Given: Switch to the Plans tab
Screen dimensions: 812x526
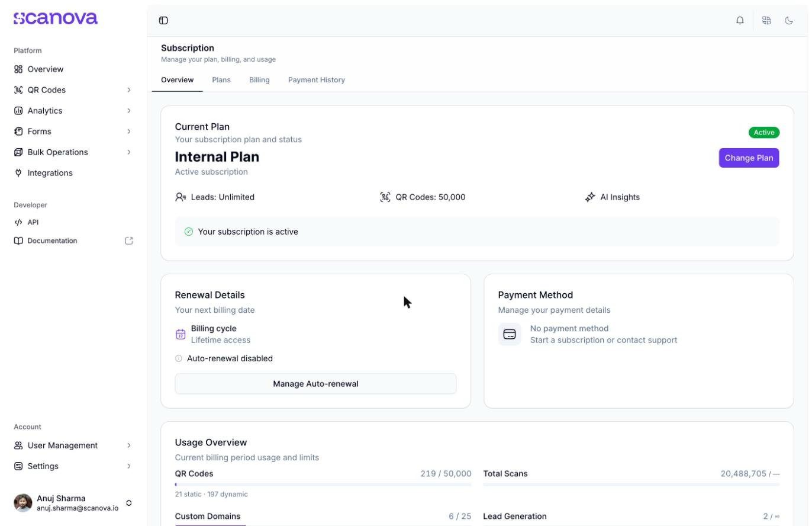Looking at the screenshot, I should point(221,80).
